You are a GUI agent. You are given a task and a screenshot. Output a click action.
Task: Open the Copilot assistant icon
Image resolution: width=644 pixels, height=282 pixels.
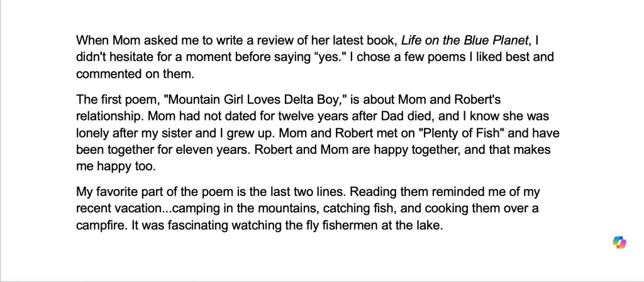point(620,243)
